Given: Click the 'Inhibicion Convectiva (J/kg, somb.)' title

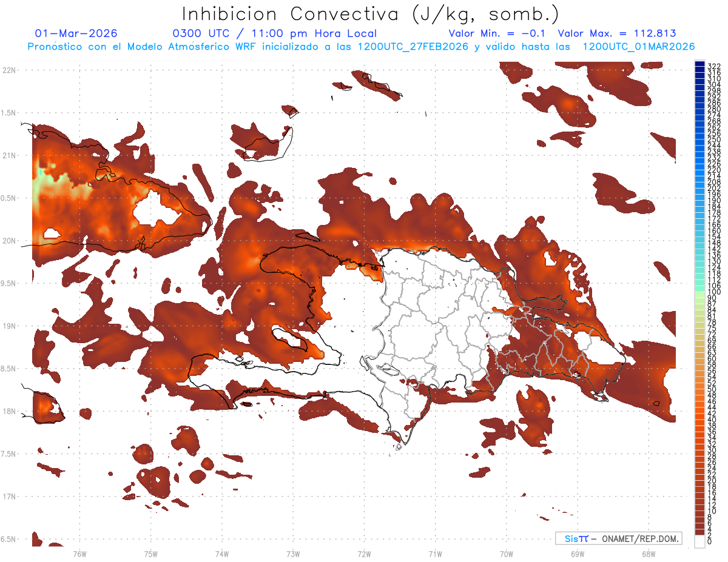Looking at the screenshot, I should click(371, 14).
